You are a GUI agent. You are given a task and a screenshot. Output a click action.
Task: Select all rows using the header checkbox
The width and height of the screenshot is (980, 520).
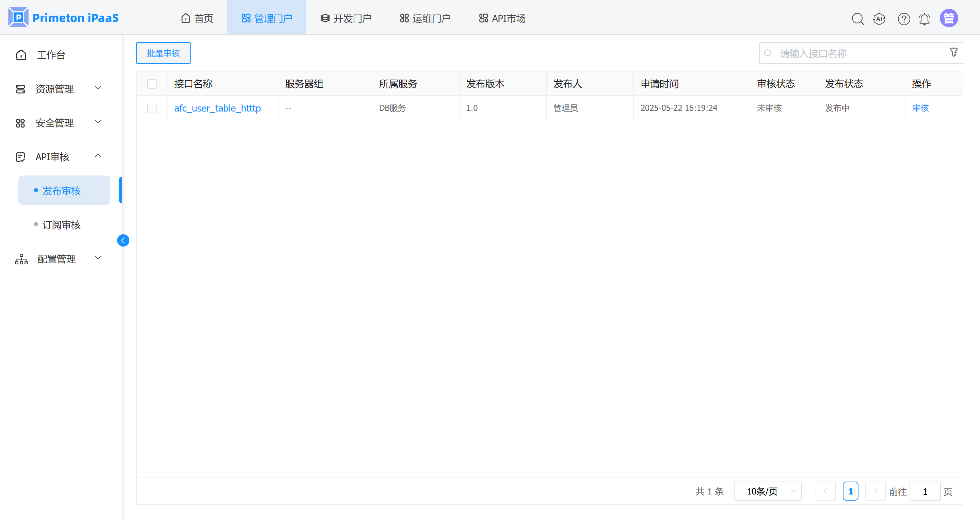[x=152, y=84]
